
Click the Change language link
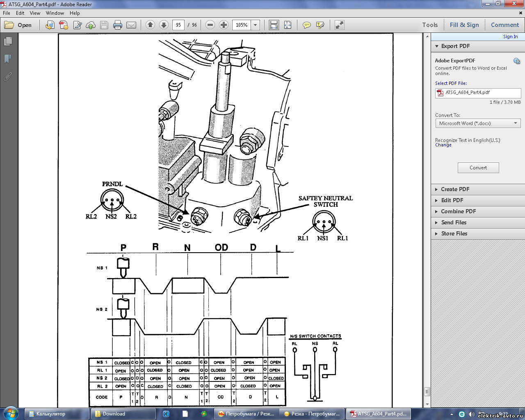tap(443, 145)
